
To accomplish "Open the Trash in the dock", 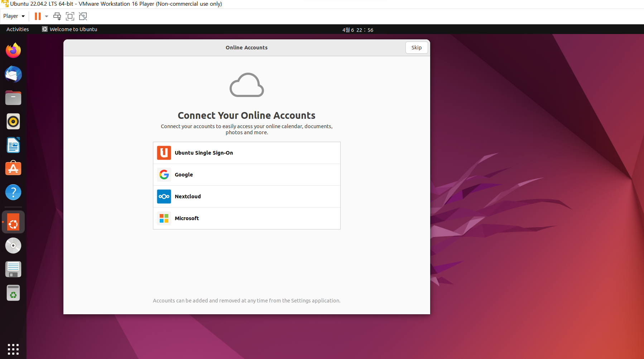I will click(x=13, y=293).
